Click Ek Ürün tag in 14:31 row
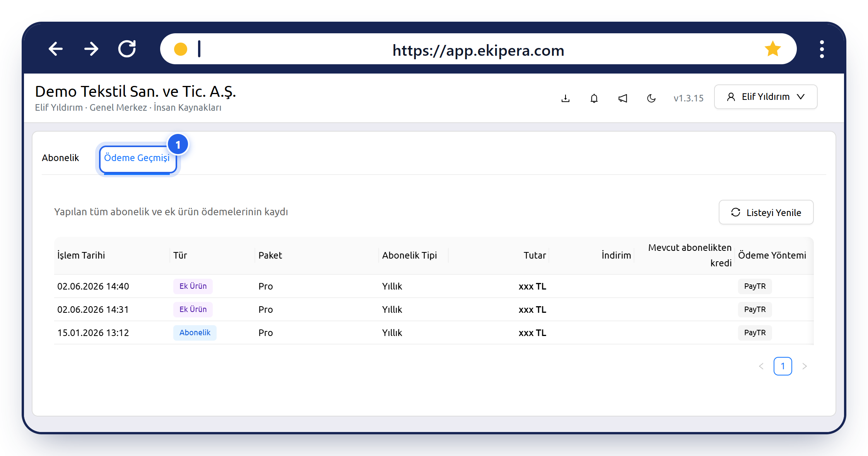 click(193, 310)
